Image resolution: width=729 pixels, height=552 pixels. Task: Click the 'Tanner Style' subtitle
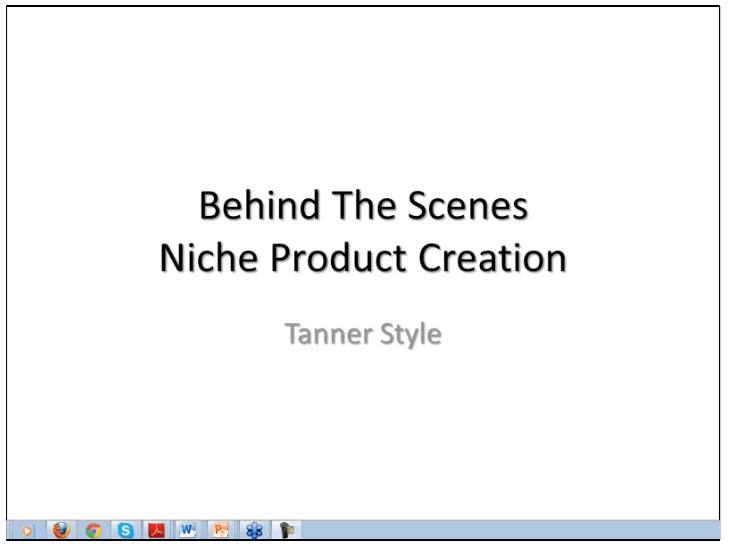pyautogui.click(x=363, y=334)
